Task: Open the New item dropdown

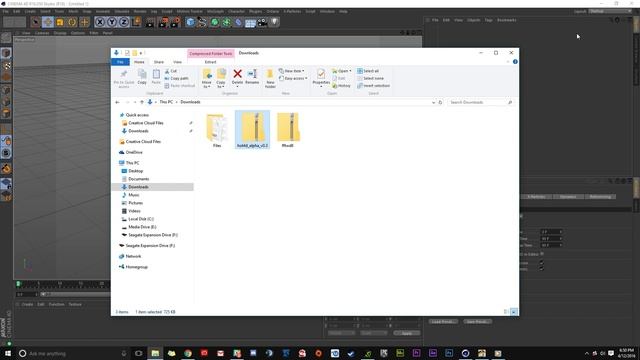Action: click(x=291, y=71)
